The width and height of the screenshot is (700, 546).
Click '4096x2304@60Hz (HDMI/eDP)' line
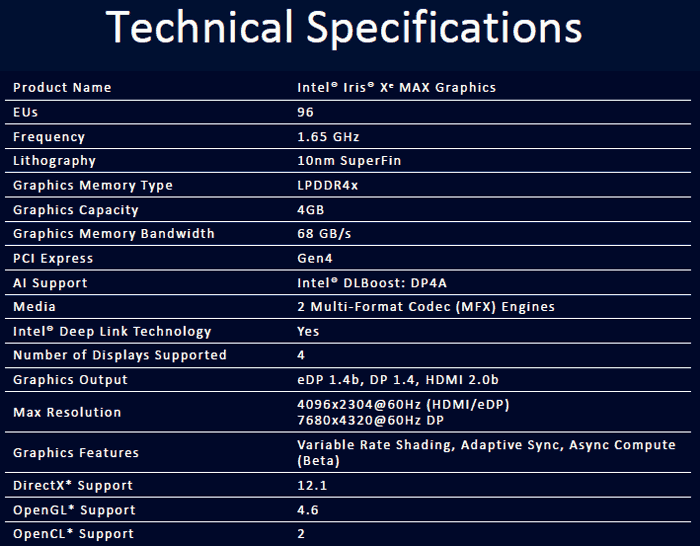[403, 404]
